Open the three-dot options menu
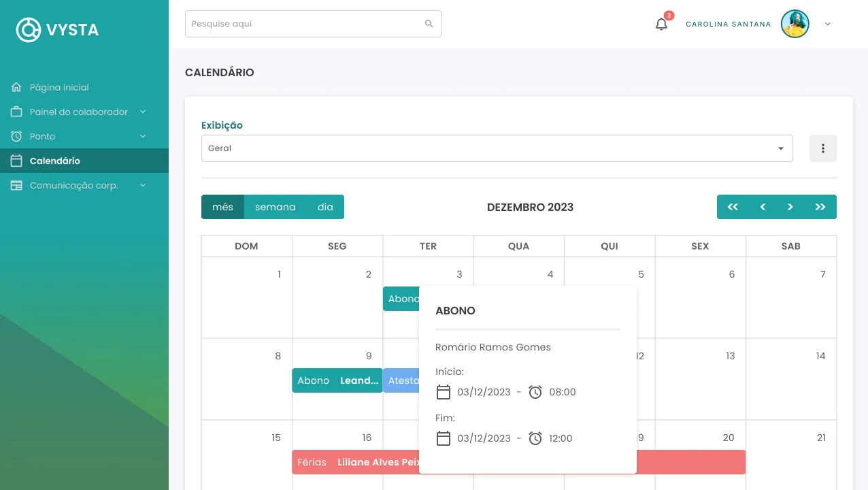This screenshot has height=490, width=868. [823, 148]
